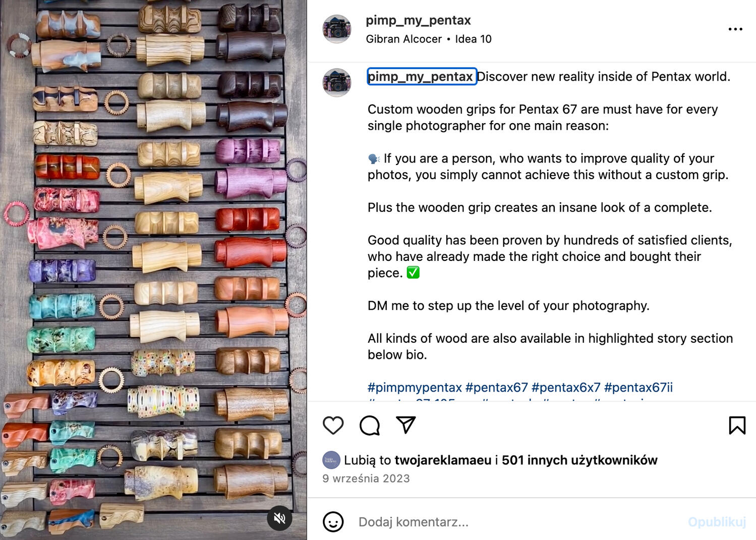Like the post with the heart icon
This screenshot has height=540, width=756.
coord(333,425)
